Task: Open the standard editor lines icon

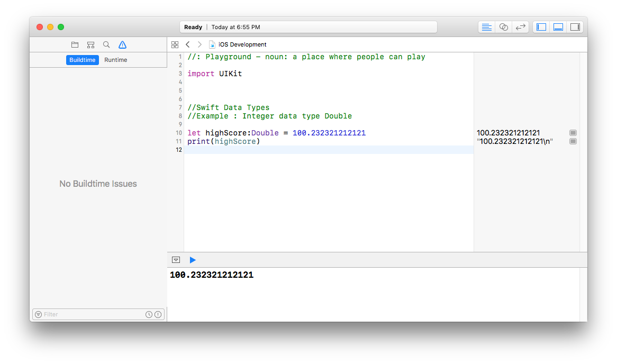Action: [486, 26]
